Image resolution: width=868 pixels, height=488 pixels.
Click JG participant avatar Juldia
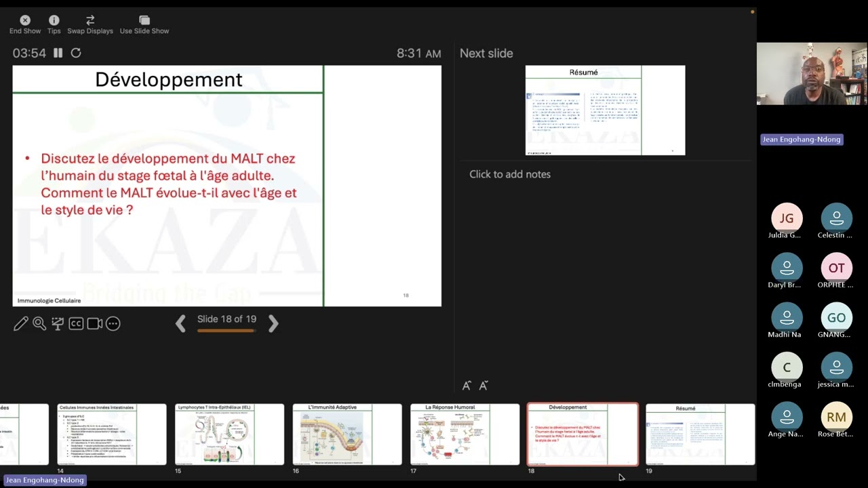pyautogui.click(x=787, y=218)
